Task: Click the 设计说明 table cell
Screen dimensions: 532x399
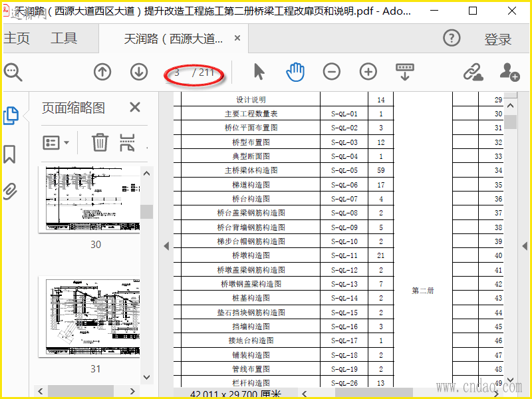Action: (x=251, y=100)
